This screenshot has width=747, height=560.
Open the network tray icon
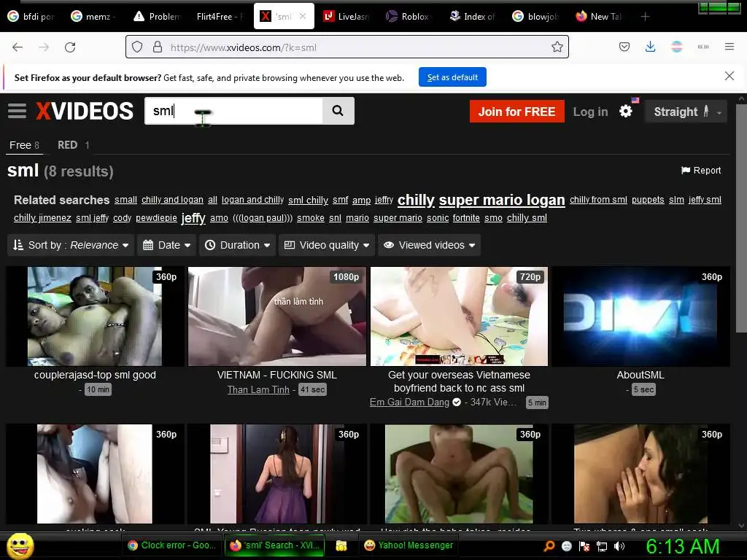click(x=602, y=546)
